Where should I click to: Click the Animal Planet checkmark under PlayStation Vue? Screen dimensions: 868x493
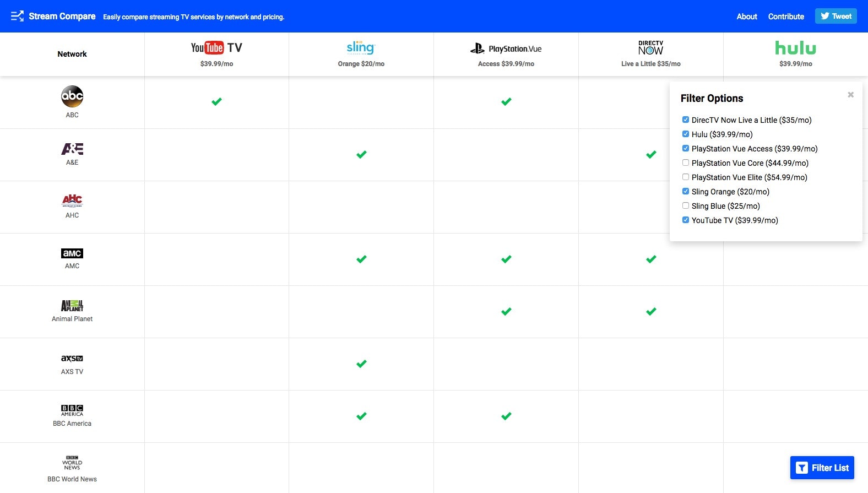[x=506, y=312]
